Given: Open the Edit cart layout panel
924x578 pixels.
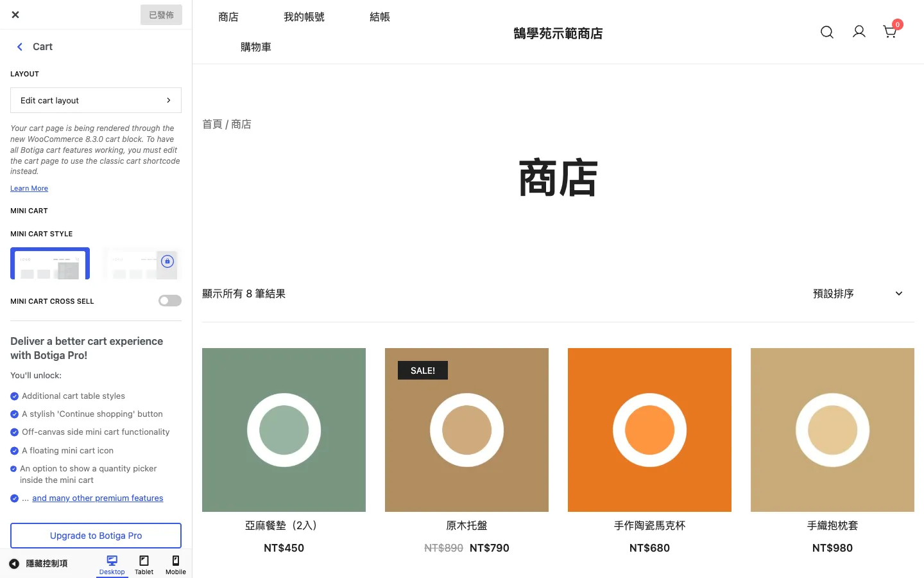Looking at the screenshot, I should 96,100.
